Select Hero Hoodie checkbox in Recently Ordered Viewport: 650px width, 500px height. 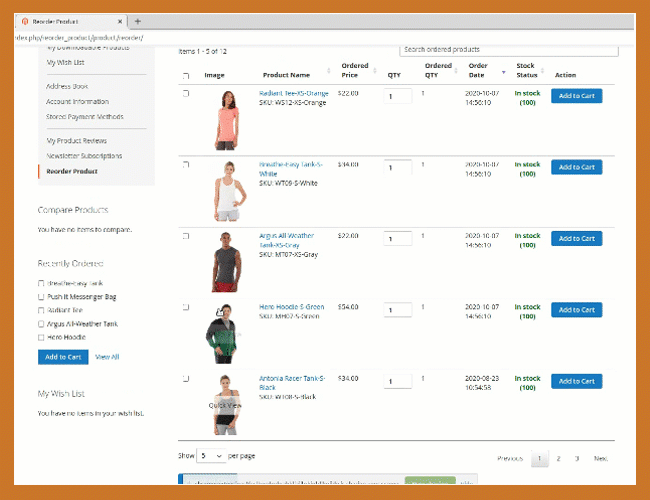point(41,337)
